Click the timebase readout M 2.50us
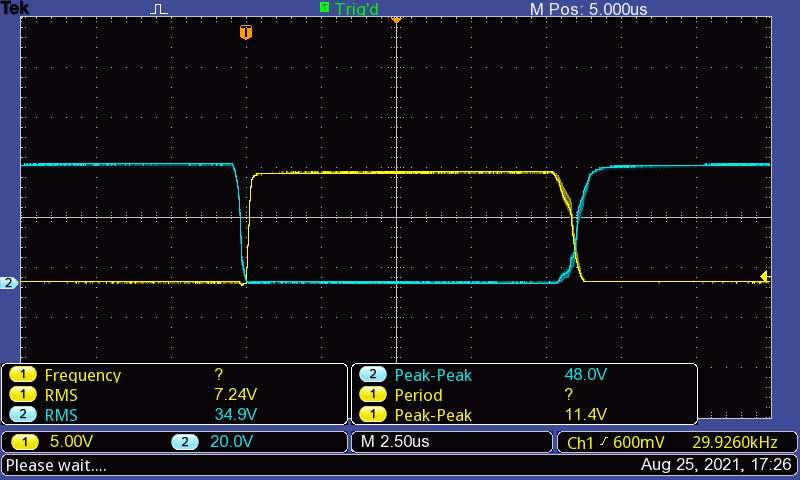Image resolution: width=800 pixels, height=480 pixels. click(395, 441)
